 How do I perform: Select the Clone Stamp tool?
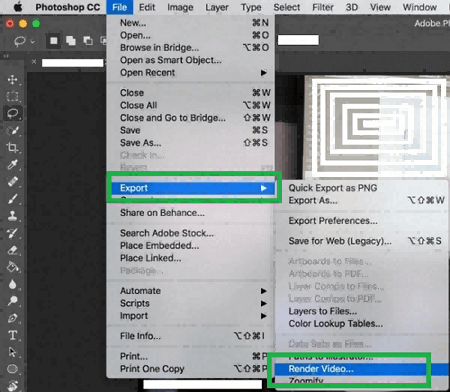pos(13,216)
